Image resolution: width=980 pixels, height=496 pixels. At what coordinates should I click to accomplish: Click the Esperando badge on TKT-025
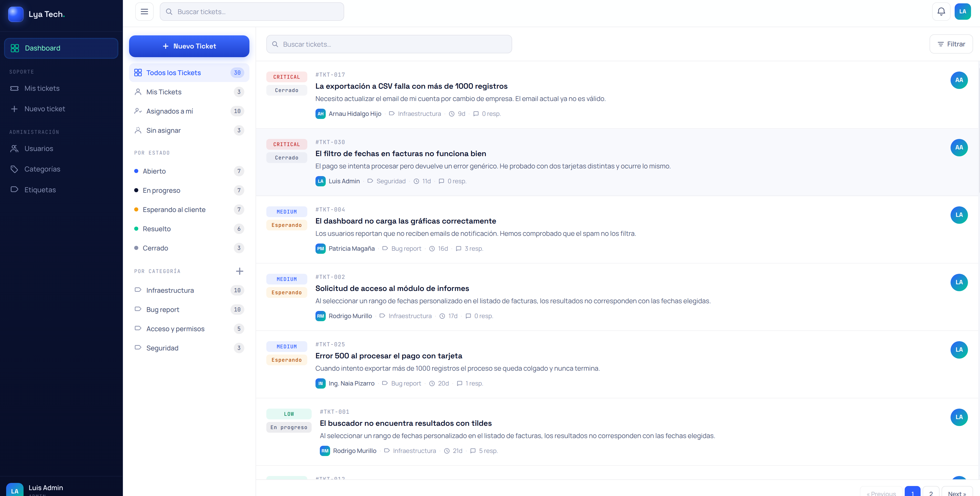point(287,360)
